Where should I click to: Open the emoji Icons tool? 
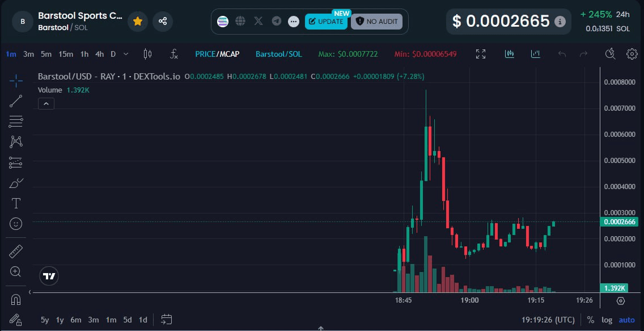(16, 224)
